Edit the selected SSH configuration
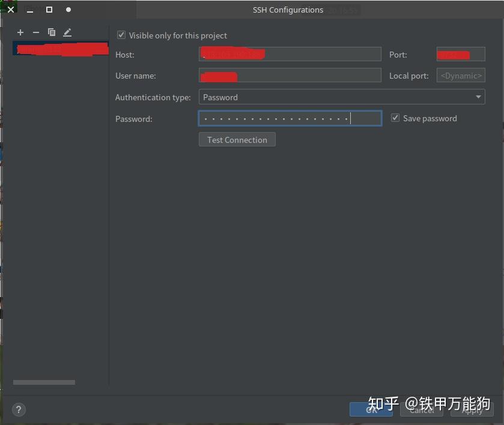The image size is (504, 425). click(67, 32)
